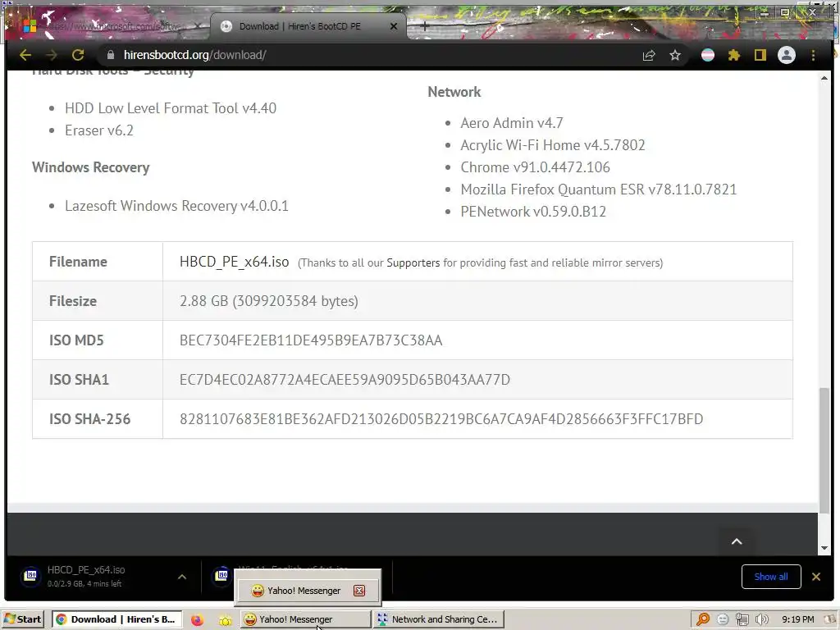Share this page using the share icon

coord(649,55)
